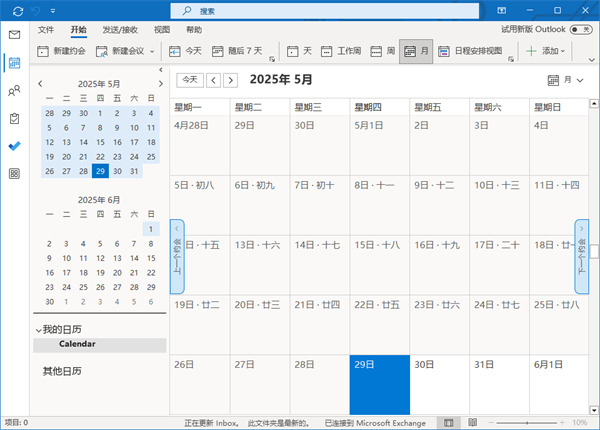Go to next month in mini calendar

coord(161,83)
